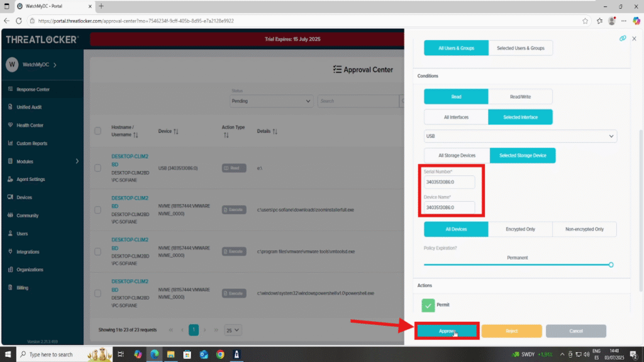
Task: Open the 25 per page dropdown
Action: 233,330
